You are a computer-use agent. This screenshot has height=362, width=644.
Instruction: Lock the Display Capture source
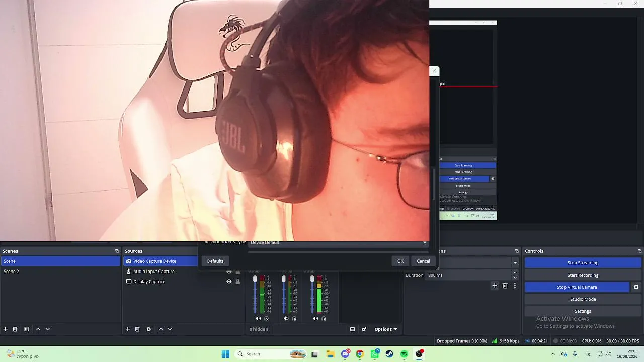(238, 282)
